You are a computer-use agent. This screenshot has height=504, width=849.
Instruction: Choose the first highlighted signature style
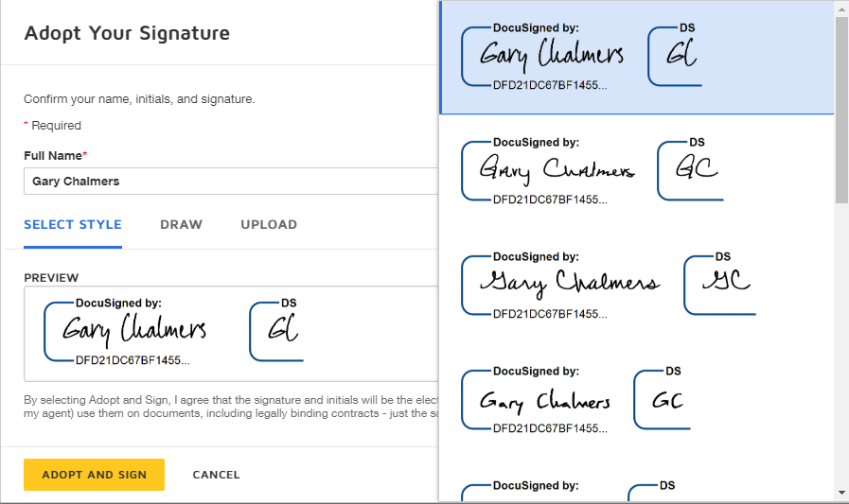pos(637,58)
